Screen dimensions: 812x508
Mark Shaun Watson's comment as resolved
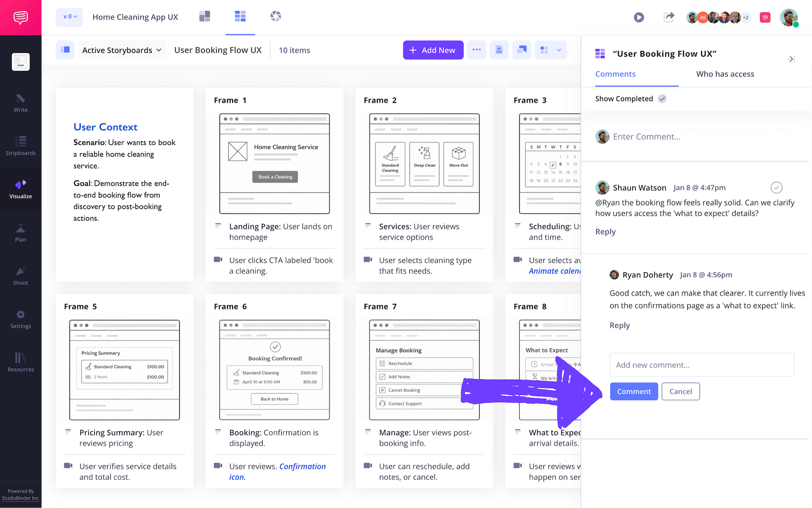(x=776, y=188)
